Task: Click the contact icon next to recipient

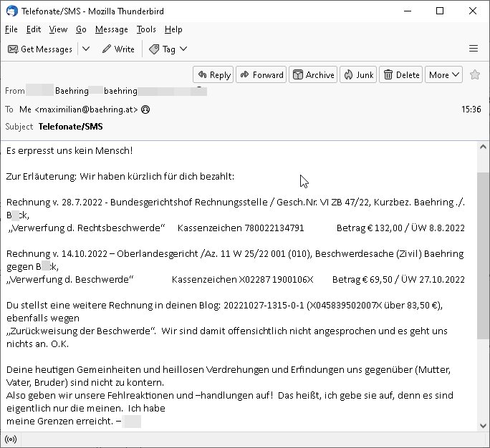Action: 145,109
